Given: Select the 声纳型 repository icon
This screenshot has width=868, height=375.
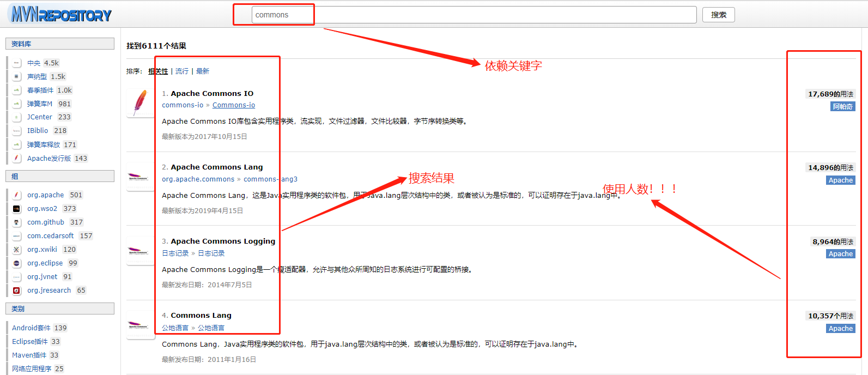Looking at the screenshot, I should pos(17,77).
